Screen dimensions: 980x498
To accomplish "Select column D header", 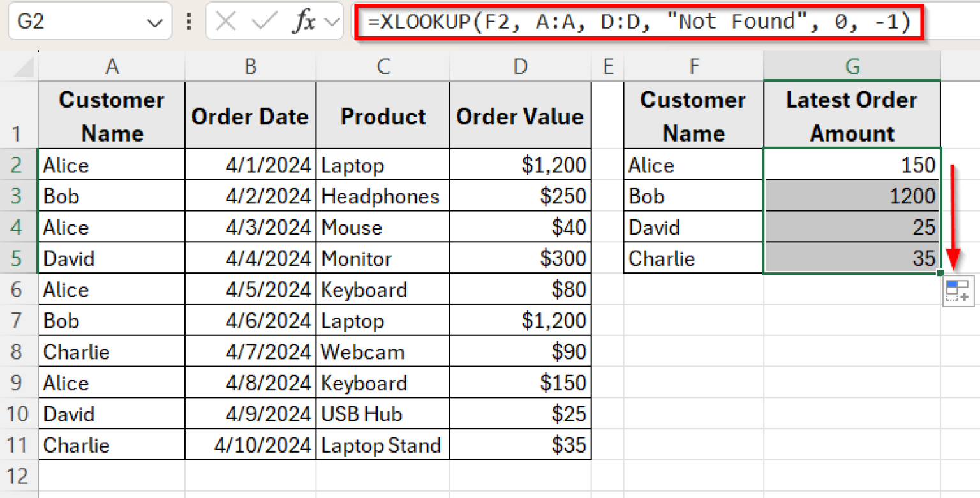I will point(520,66).
